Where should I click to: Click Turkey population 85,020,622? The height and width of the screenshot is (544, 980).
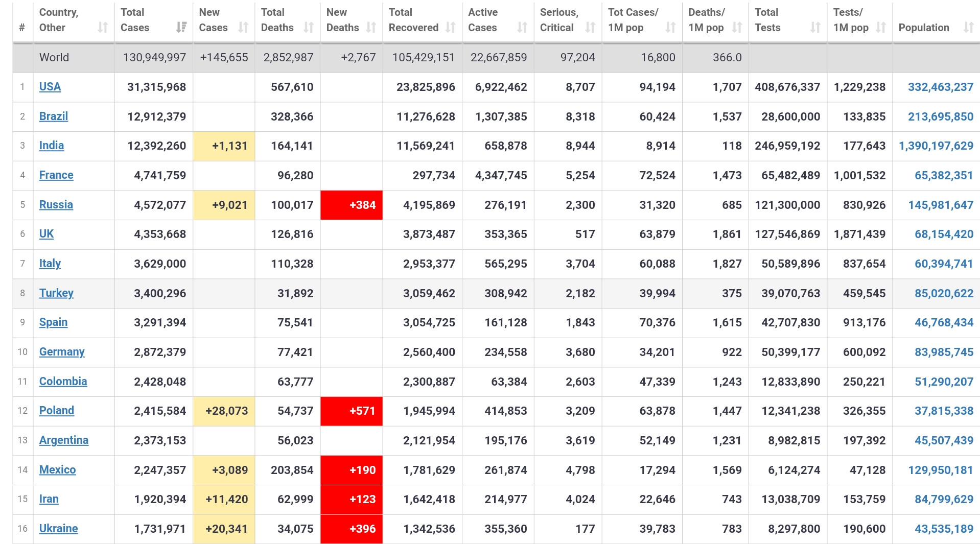pyautogui.click(x=944, y=294)
